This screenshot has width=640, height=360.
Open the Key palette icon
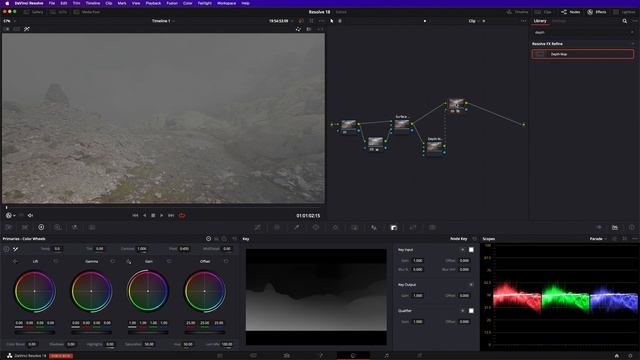click(393, 227)
